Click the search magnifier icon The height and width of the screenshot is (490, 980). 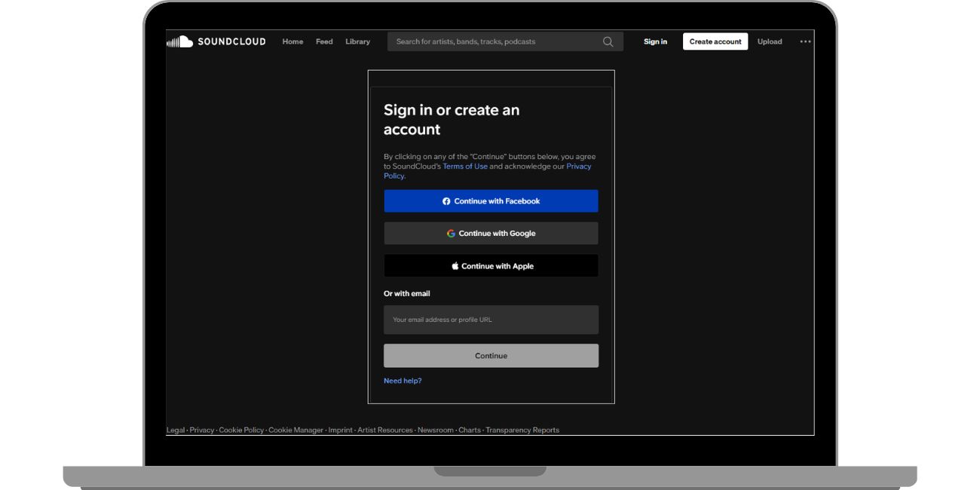tap(608, 41)
